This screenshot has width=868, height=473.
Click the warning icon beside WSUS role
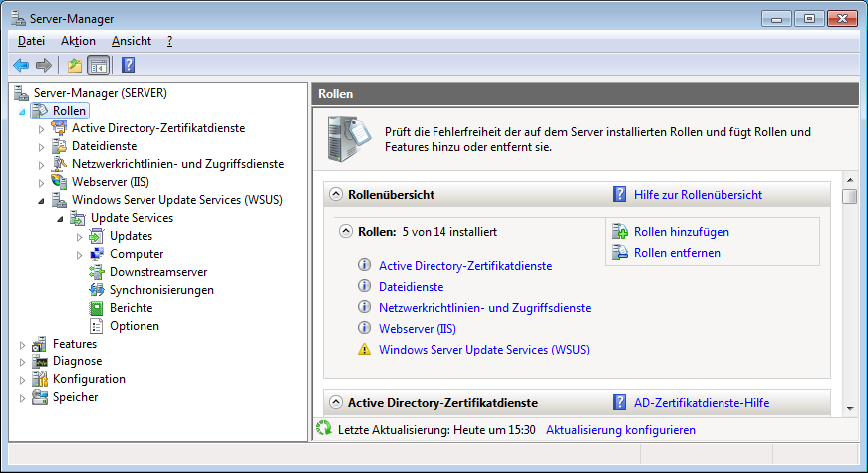pos(365,350)
